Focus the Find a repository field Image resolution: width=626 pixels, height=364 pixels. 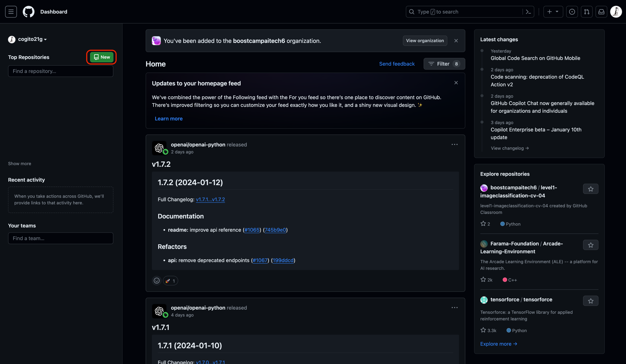(61, 71)
